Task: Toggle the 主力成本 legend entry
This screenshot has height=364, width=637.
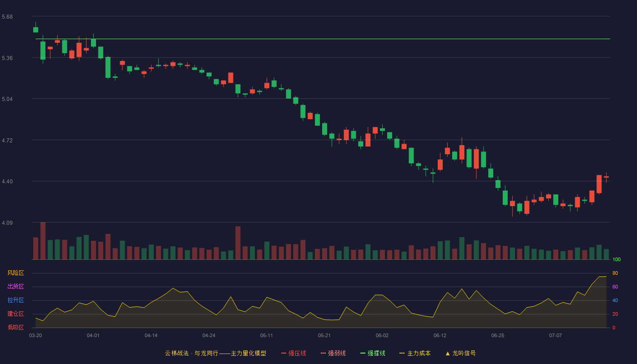Action: (415, 353)
